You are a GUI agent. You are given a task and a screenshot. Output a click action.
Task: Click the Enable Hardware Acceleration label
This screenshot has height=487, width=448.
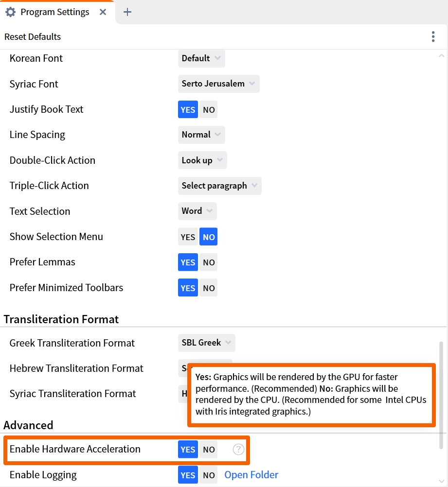[75, 450]
